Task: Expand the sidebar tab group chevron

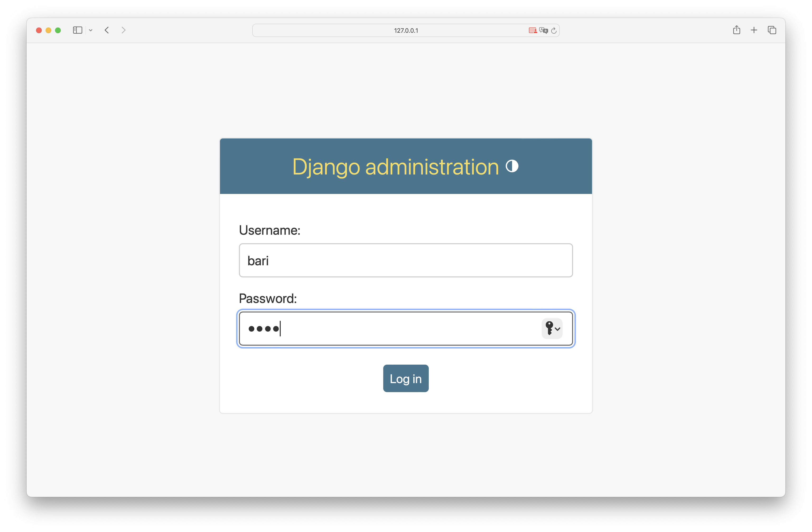Action: click(91, 30)
